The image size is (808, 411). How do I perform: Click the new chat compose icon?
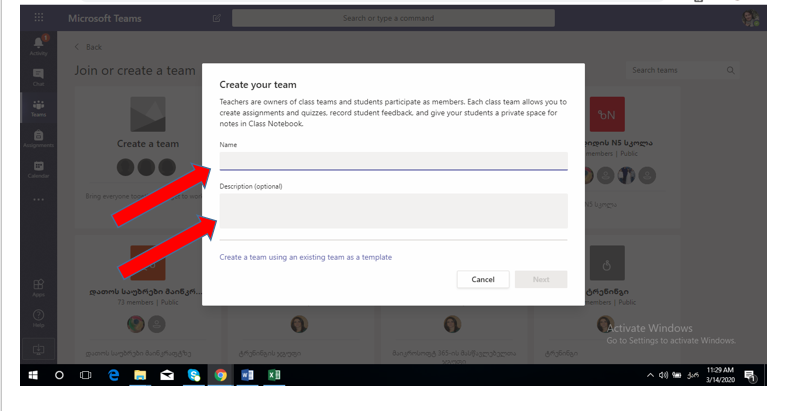click(x=217, y=18)
